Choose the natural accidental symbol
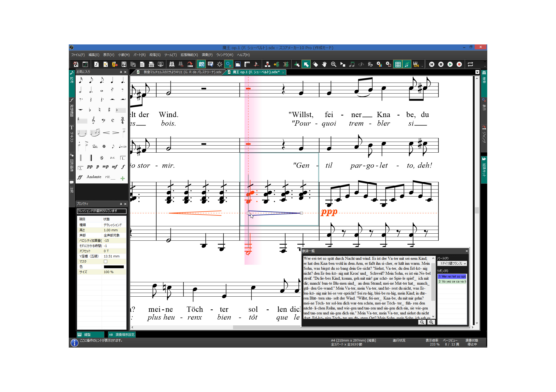The image size is (556, 392). (99, 110)
